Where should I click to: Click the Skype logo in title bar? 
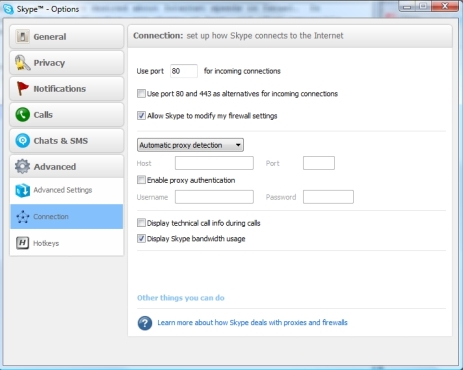point(8,9)
